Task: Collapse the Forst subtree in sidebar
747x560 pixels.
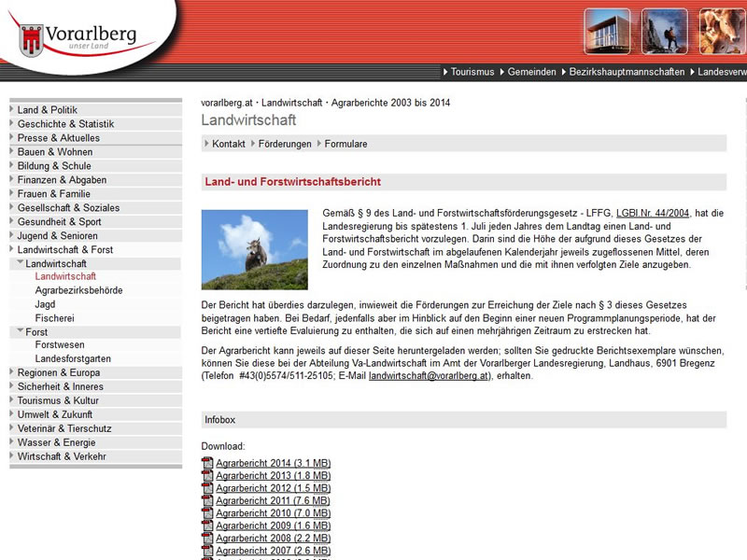Action: pos(21,331)
